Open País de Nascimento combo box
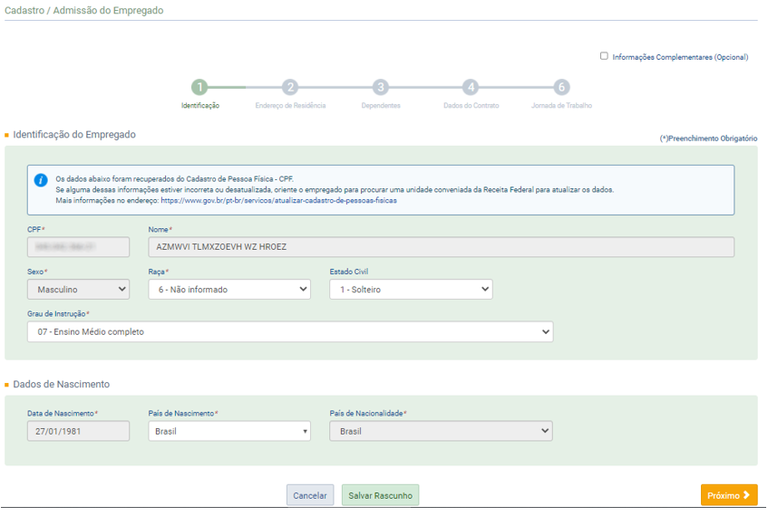This screenshot has height=516, width=768. pos(229,430)
